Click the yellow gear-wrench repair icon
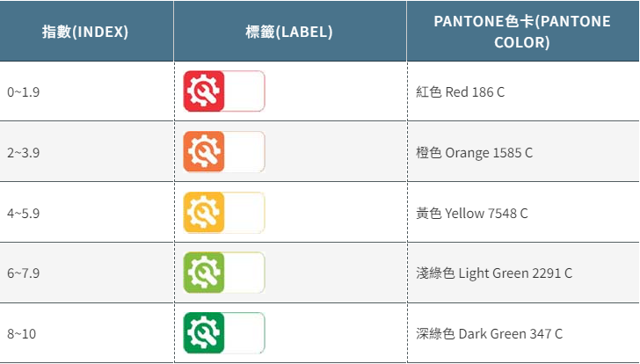 [x=204, y=212]
